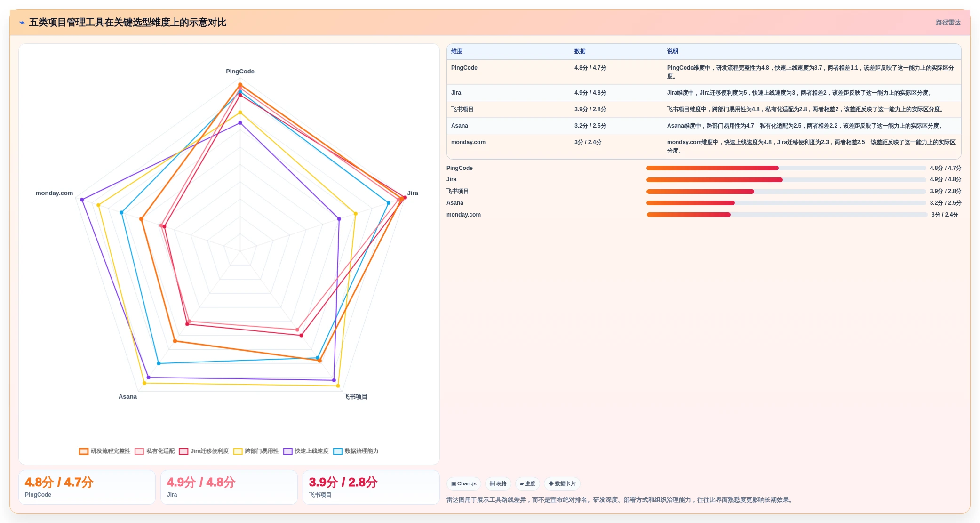Select the 飞书项目 table row name
The height and width of the screenshot is (523, 980).
point(462,109)
